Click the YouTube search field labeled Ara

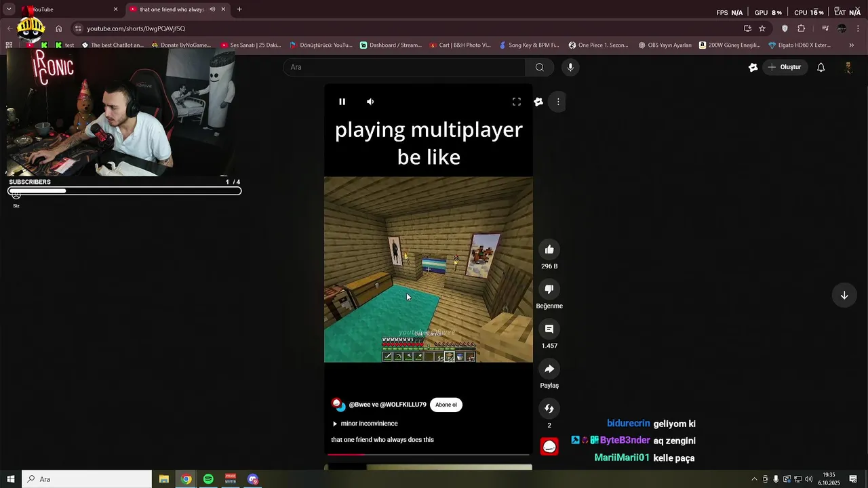[x=405, y=67]
